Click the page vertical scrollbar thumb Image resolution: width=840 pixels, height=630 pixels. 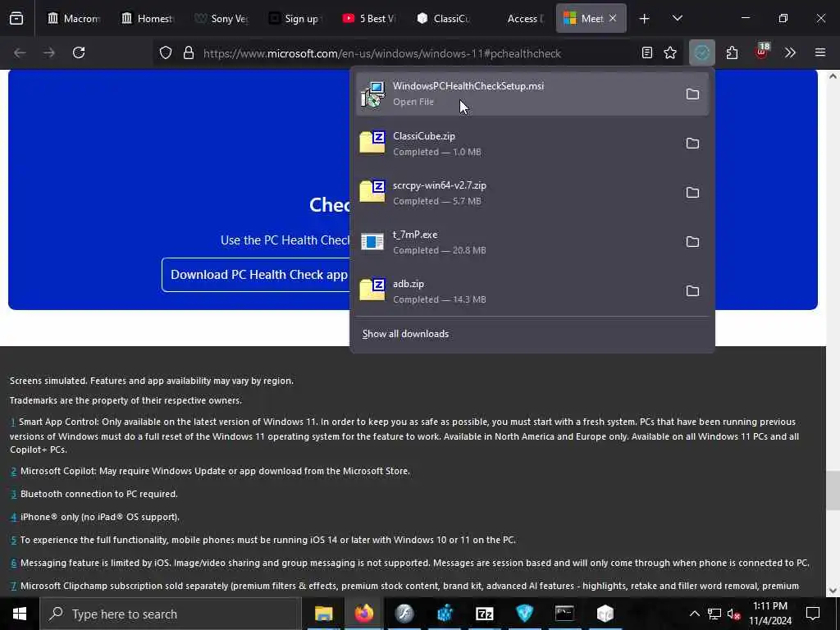tap(833, 491)
